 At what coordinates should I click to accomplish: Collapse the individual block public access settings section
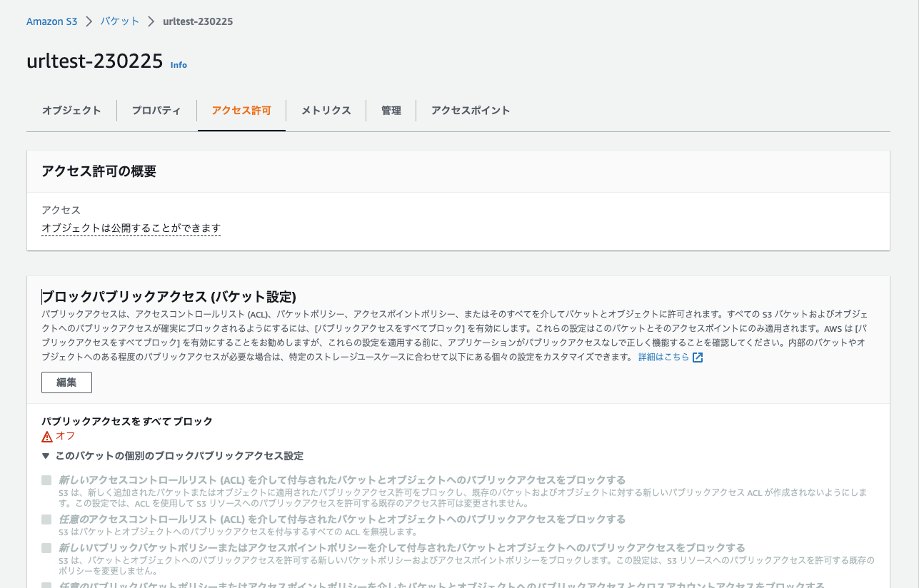click(47, 455)
